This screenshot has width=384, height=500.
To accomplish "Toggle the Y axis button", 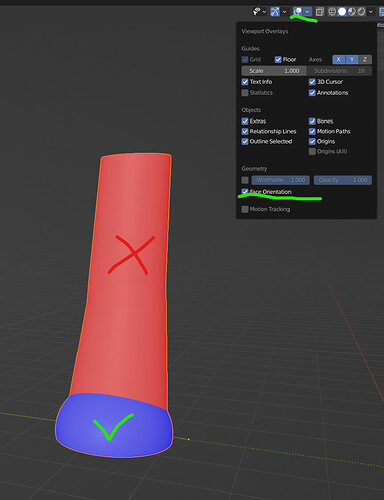I will 352,60.
